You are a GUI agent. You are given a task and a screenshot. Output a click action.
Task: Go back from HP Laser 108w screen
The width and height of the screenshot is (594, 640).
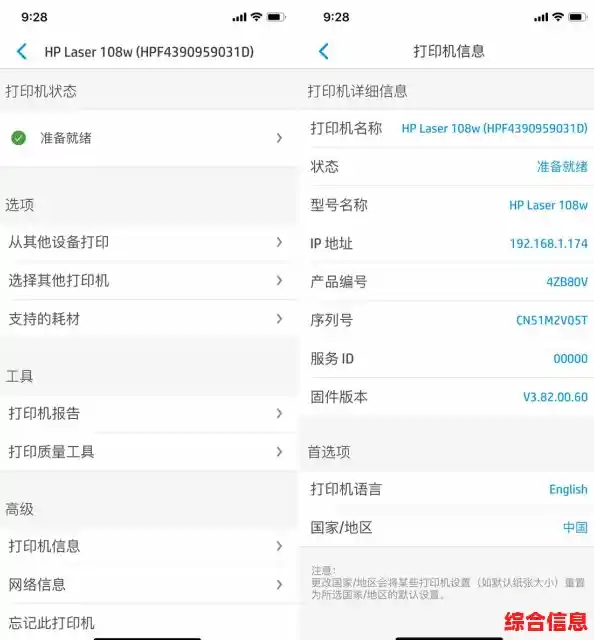click(x=22, y=51)
